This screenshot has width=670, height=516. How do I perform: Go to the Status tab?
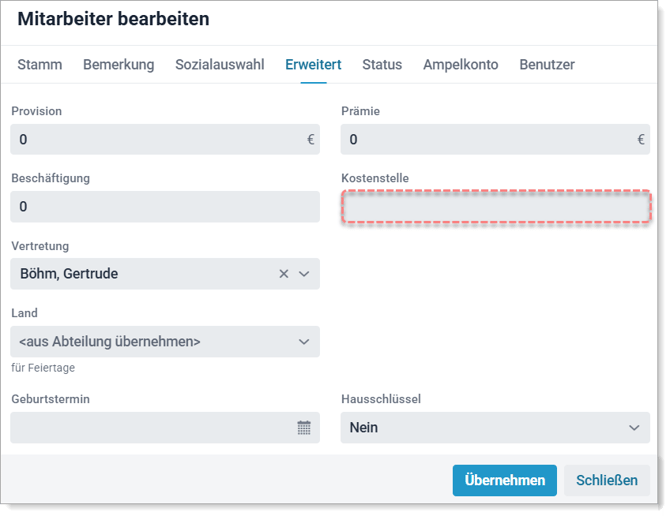tap(382, 64)
